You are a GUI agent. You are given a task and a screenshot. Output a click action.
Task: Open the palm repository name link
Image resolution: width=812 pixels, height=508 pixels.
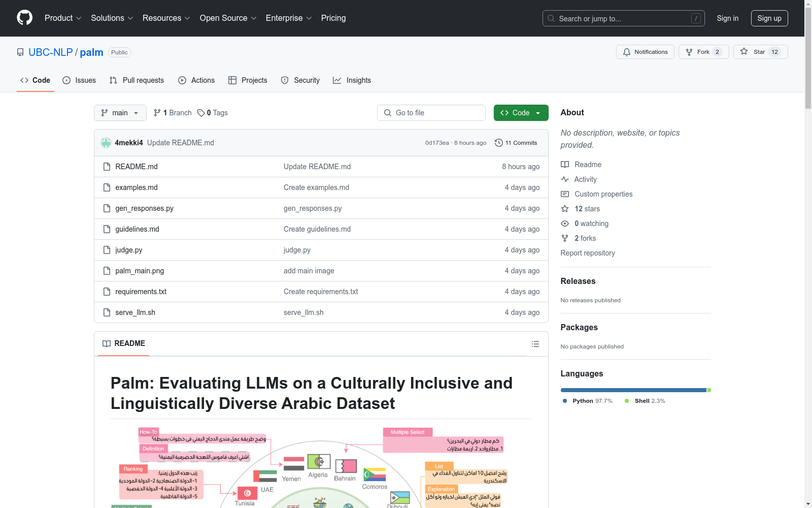[x=92, y=52]
